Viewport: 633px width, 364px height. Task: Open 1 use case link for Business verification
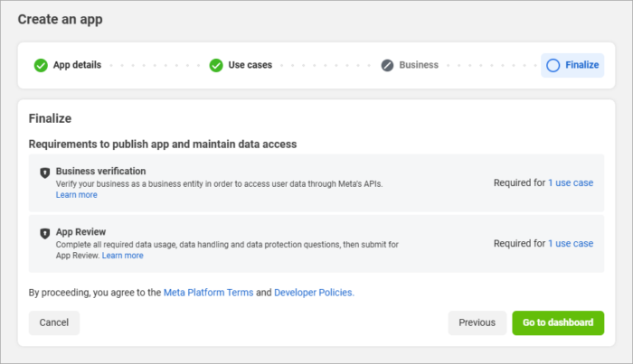pos(571,182)
